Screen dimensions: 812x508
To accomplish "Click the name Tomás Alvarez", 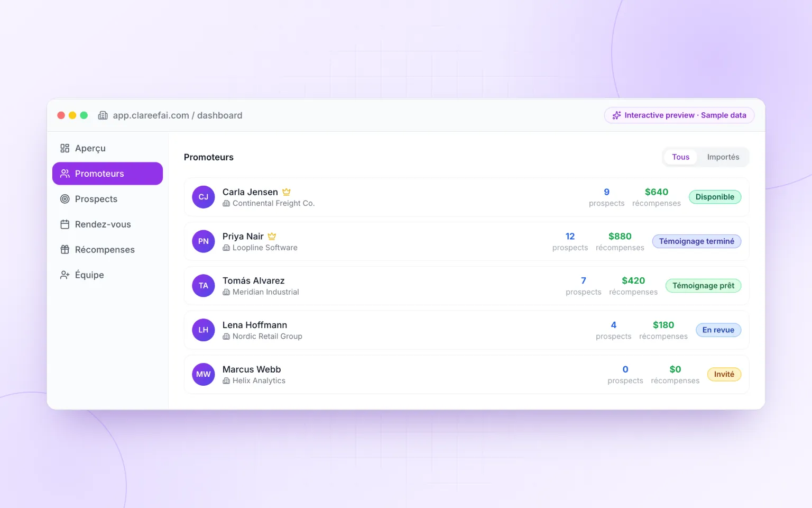I will click(x=254, y=280).
